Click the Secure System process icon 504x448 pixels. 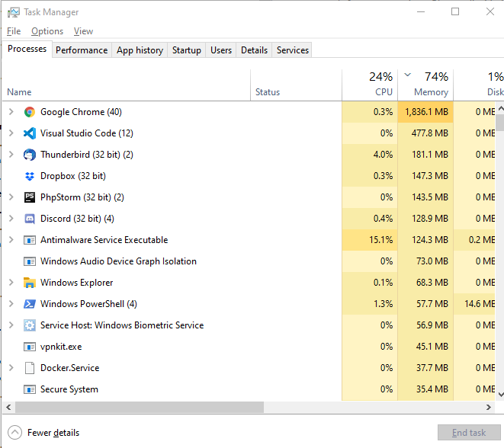point(30,389)
